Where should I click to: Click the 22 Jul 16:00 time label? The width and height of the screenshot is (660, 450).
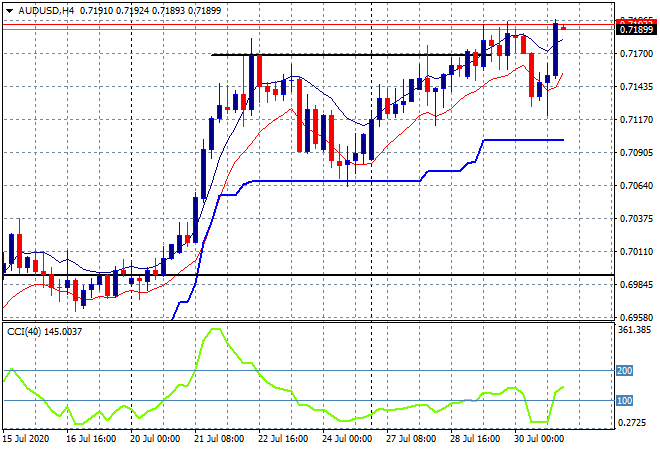point(283,439)
